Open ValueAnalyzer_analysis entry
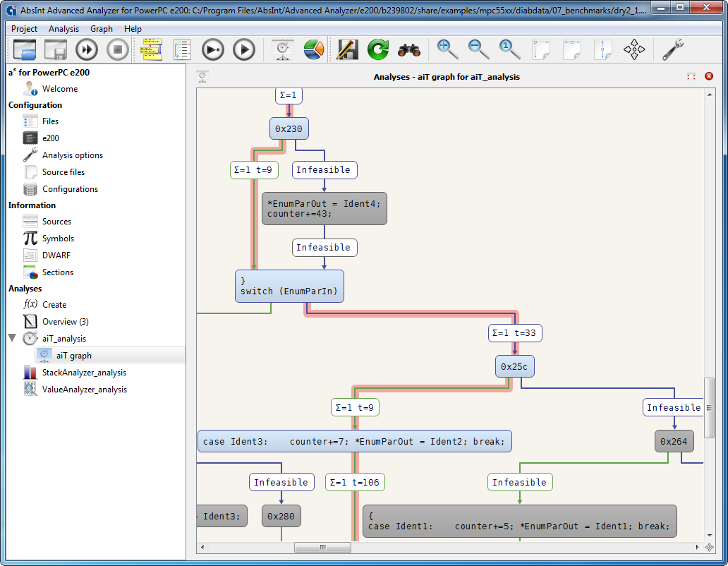Viewport: 728px width, 566px height. pos(85,390)
